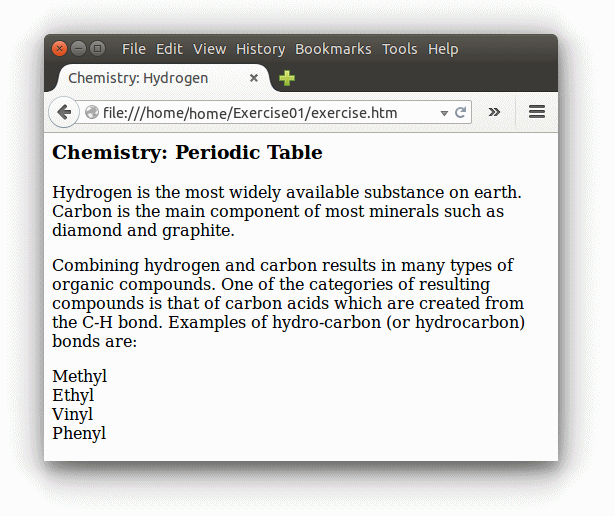
Task: Click the word Phenyl in the list
Action: click(79, 433)
